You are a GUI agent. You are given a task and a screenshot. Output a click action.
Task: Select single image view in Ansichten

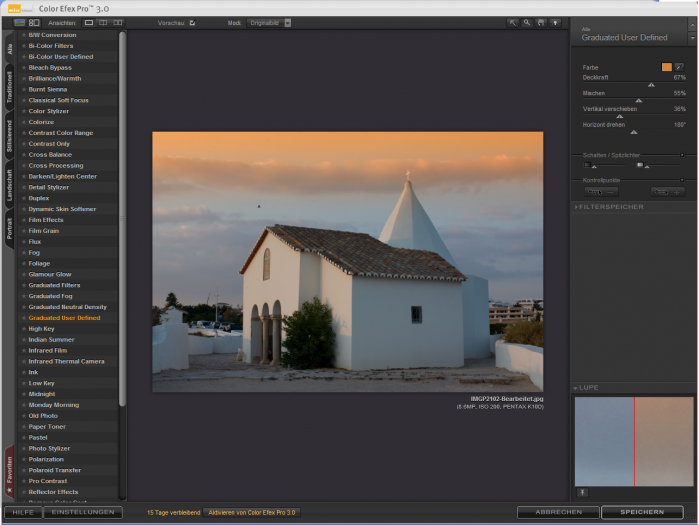(x=89, y=22)
